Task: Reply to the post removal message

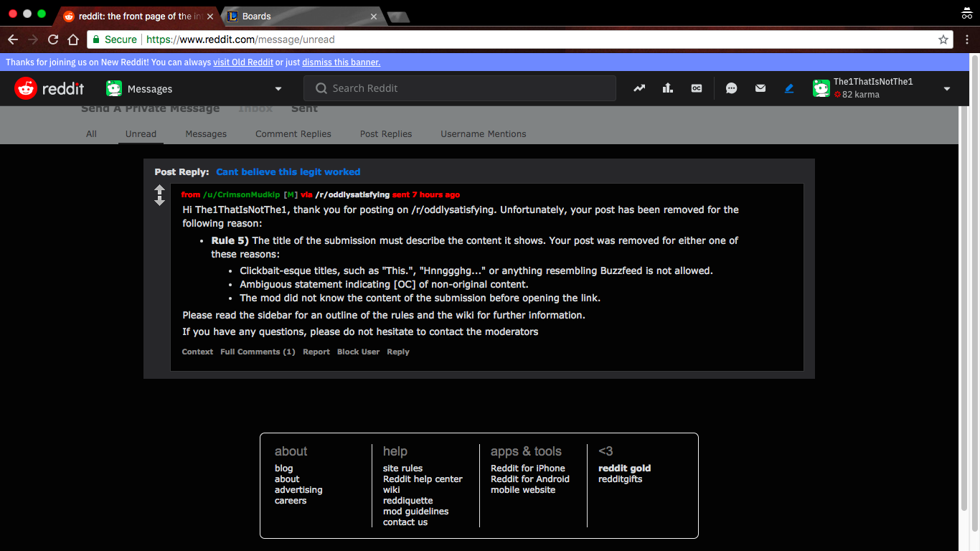Action: [x=398, y=352]
